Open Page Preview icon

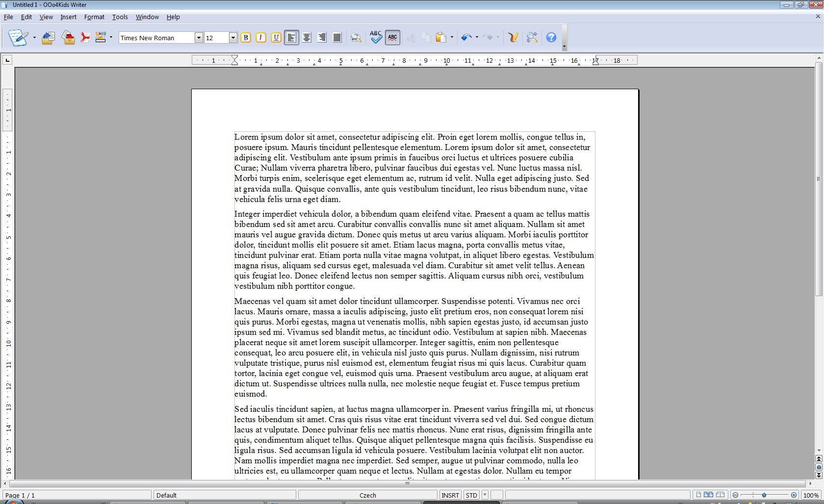(x=356, y=38)
